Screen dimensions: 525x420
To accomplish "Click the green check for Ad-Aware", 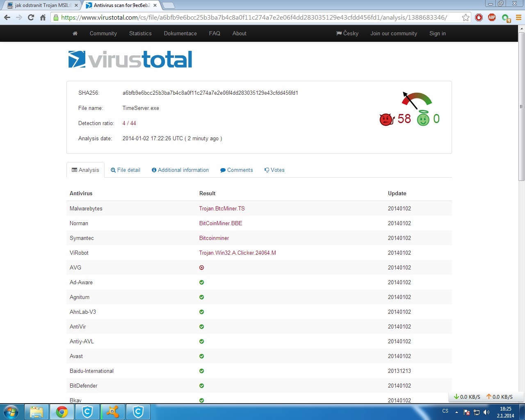I will [201, 282].
